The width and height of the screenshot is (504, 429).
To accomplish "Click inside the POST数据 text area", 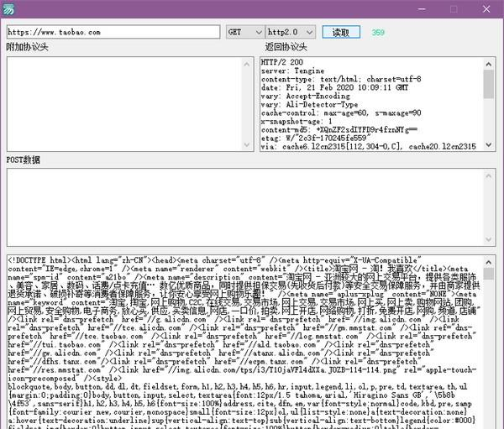I will (245, 207).
